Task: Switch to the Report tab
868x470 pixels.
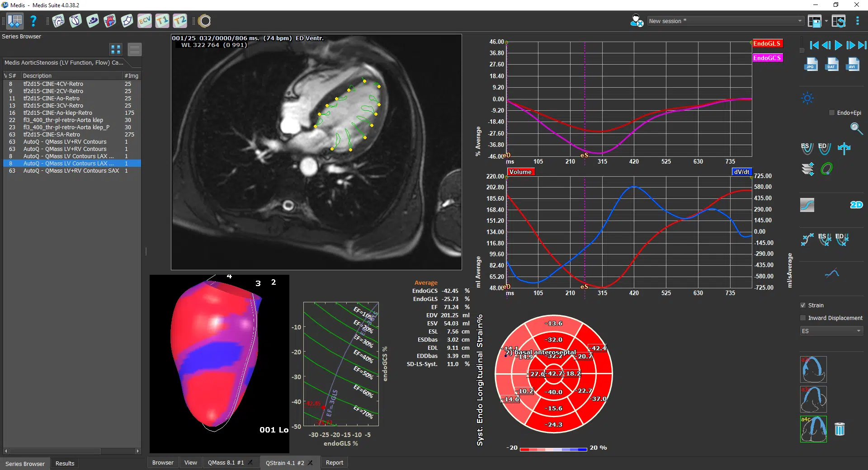Action: tap(334, 463)
